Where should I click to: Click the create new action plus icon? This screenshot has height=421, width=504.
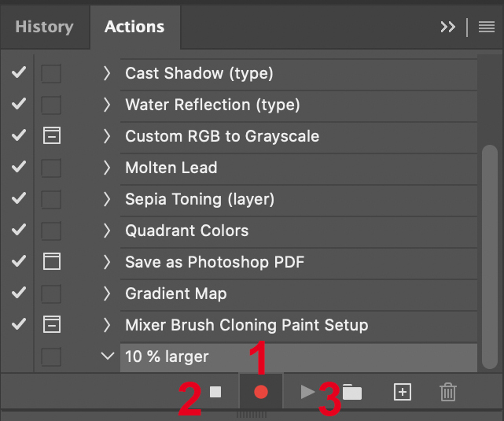coord(402,392)
